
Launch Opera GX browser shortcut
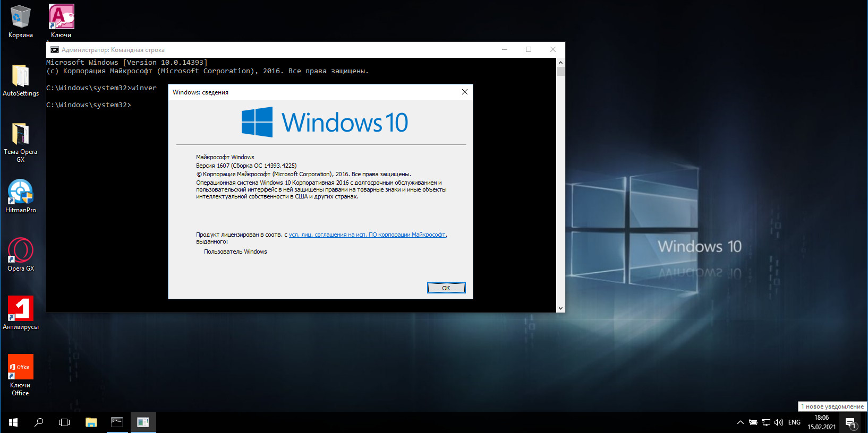(x=20, y=251)
